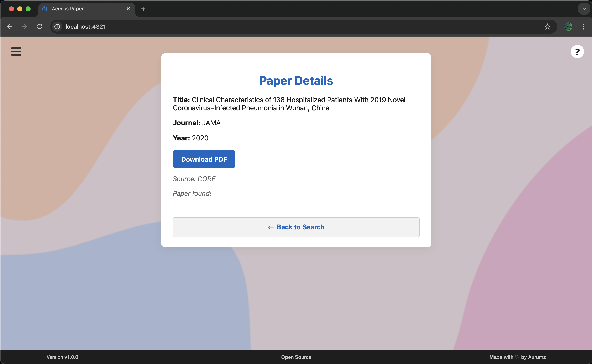Bookmark this page with the star

[x=547, y=26]
